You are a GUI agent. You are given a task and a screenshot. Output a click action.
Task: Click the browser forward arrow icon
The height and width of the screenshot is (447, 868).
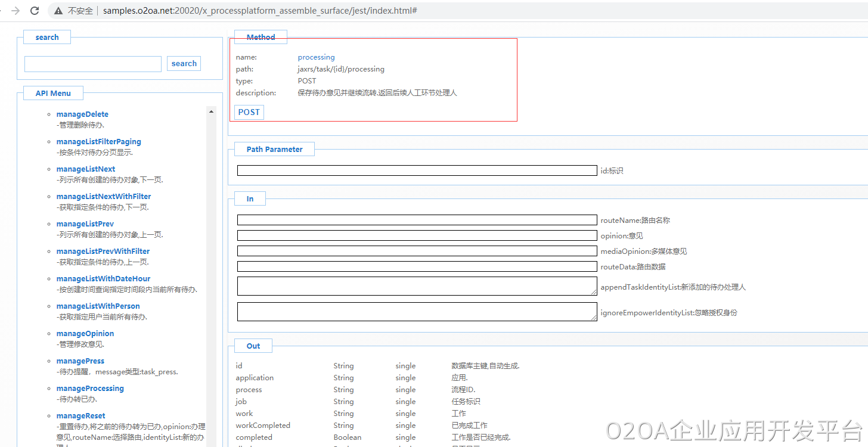[16, 11]
